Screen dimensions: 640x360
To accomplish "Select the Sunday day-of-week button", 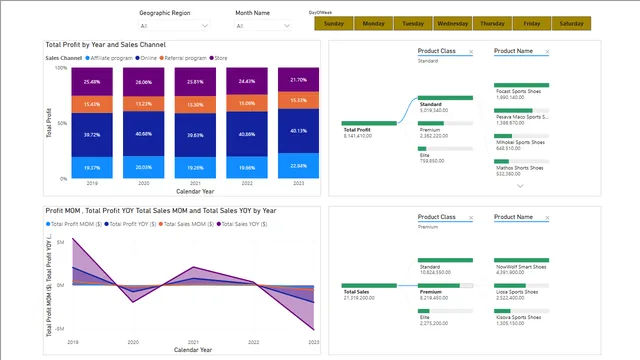I will click(333, 24).
